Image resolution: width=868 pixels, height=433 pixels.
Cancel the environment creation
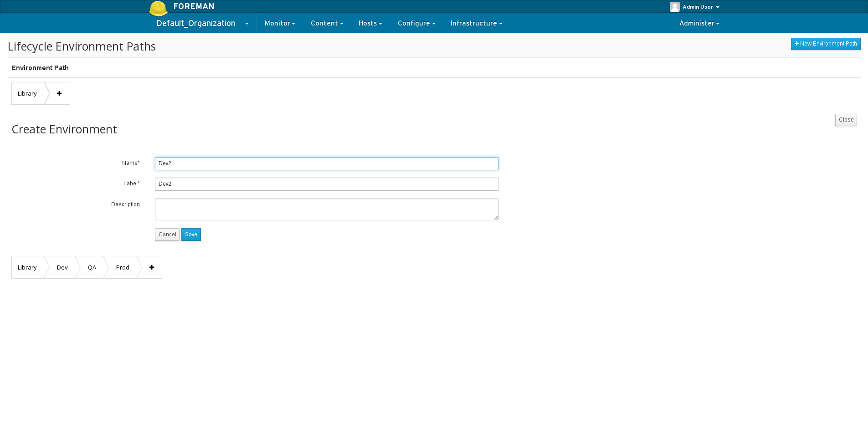point(167,234)
